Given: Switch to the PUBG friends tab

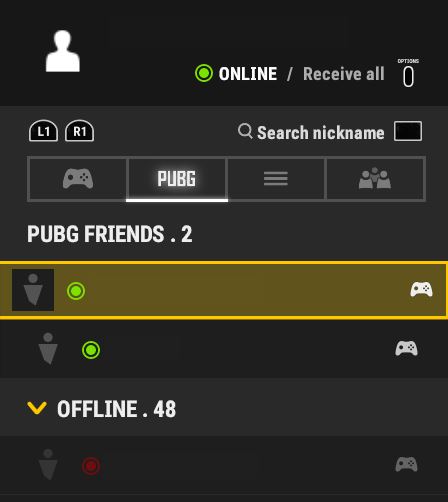Looking at the screenshot, I should click(177, 179).
